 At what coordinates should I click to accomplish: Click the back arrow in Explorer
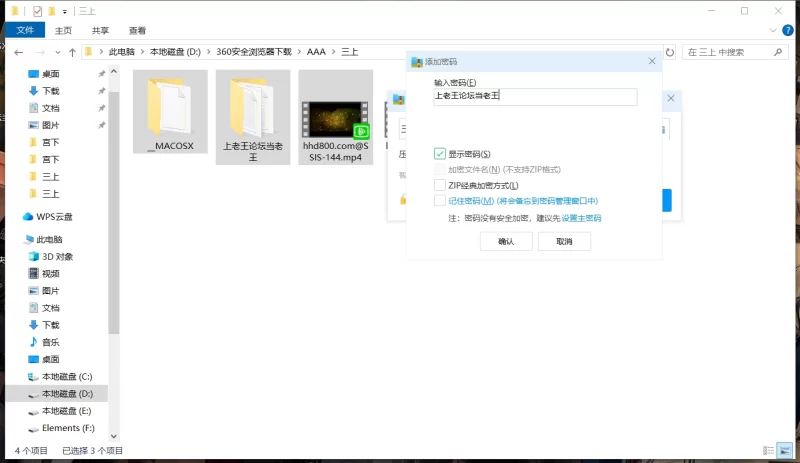pos(19,52)
